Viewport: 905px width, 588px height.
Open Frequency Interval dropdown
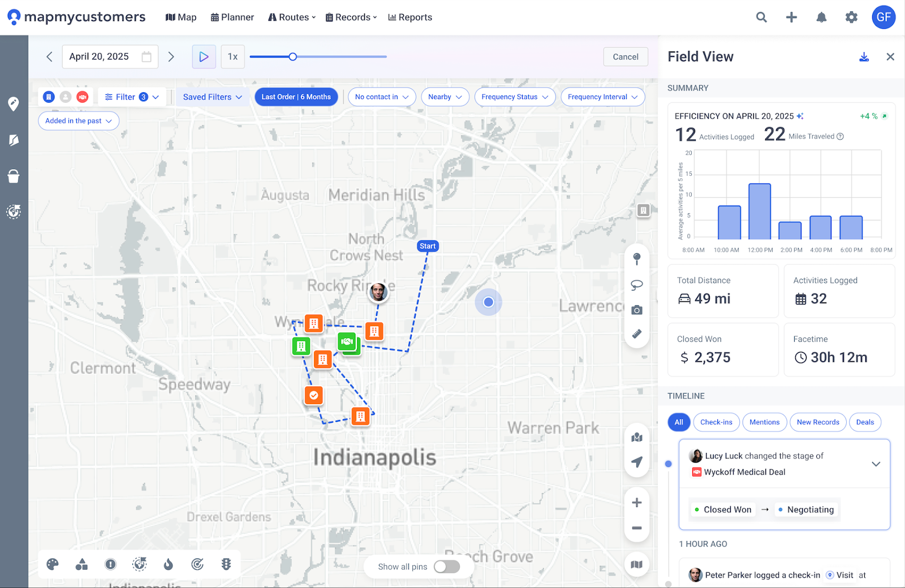(x=602, y=97)
